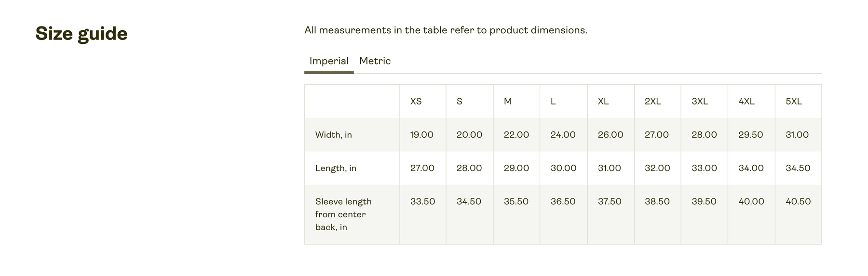Click the 5XL size column header
The width and height of the screenshot is (868, 276).
794,102
